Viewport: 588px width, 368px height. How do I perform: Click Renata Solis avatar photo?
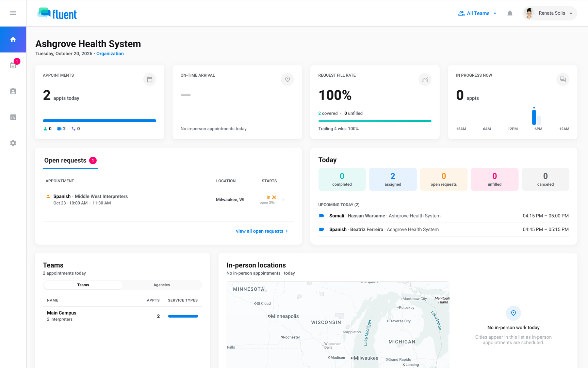click(529, 13)
